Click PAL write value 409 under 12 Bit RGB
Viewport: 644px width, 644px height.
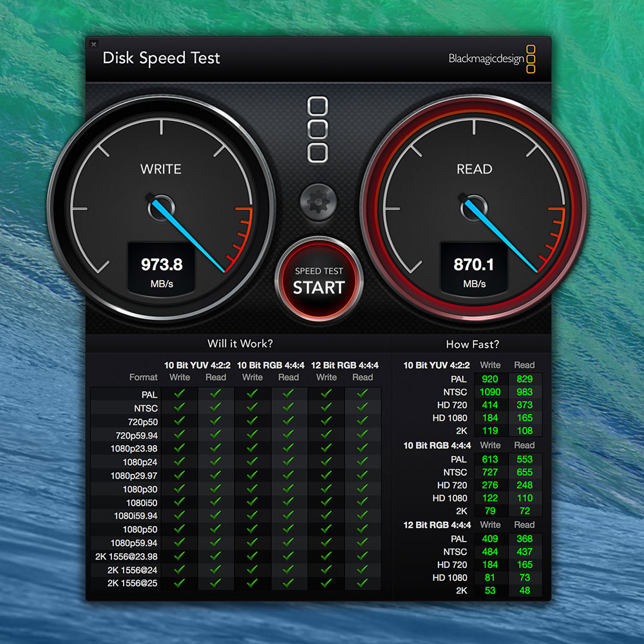click(490, 539)
